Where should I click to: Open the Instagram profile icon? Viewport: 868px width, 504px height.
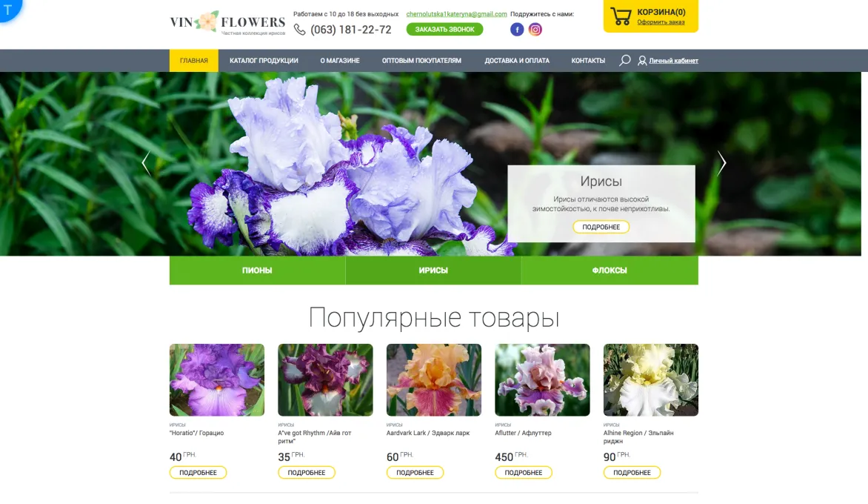535,30
